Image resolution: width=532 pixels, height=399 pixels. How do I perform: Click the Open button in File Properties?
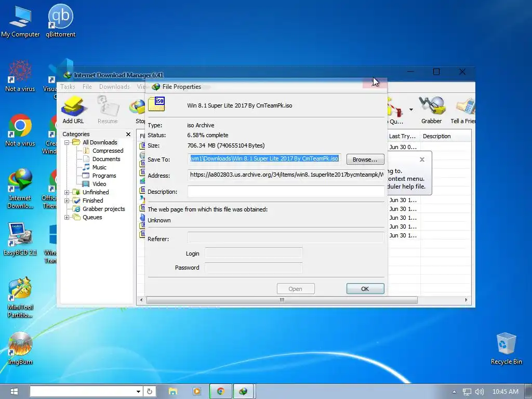tap(296, 289)
